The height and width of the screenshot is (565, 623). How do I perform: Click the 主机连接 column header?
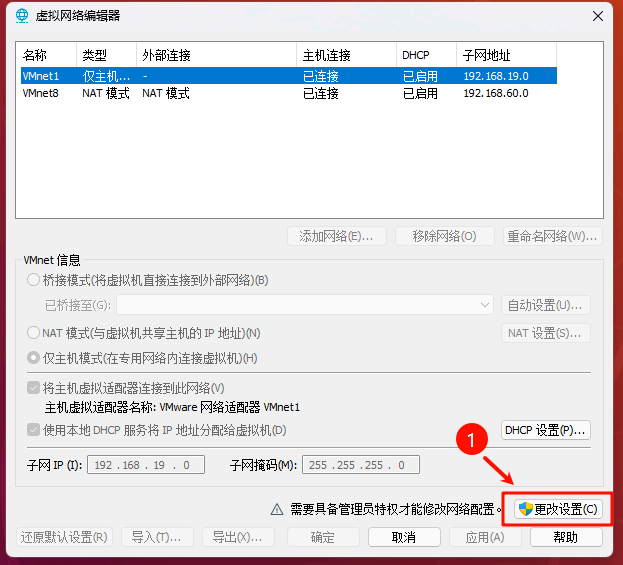[346, 55]
